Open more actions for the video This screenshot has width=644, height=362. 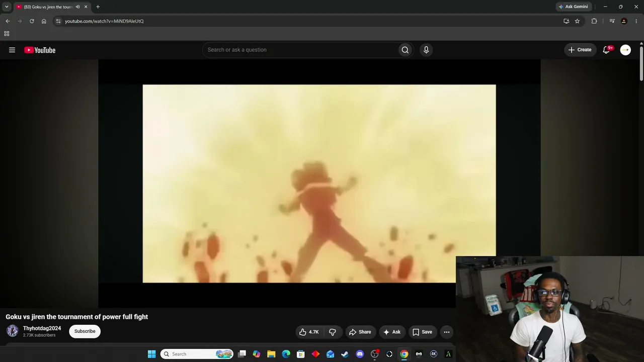[x=447, y=332]
